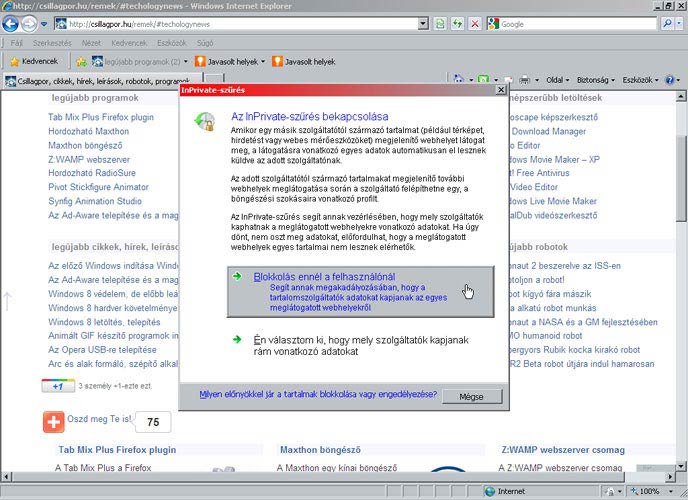Click the page-side up arrow icon

click(x=7, y=301)
